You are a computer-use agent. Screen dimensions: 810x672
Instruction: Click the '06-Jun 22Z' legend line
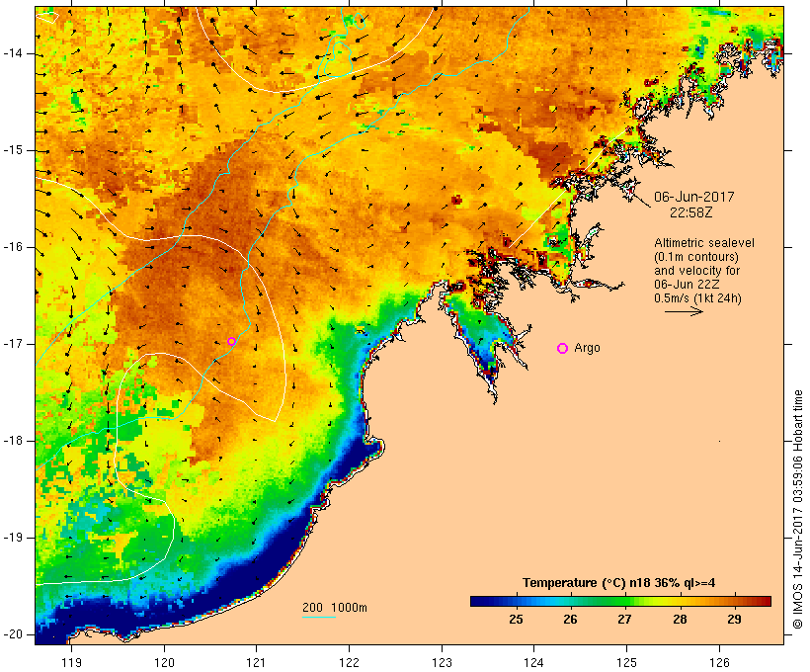[x=688, y=285]
